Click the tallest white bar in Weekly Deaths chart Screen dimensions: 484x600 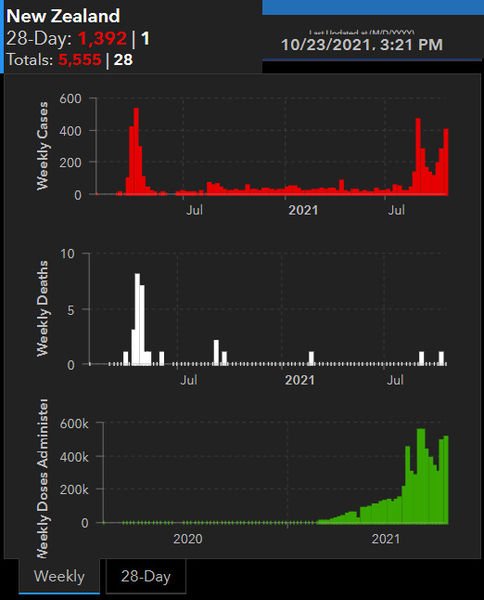tap(137, 319)
